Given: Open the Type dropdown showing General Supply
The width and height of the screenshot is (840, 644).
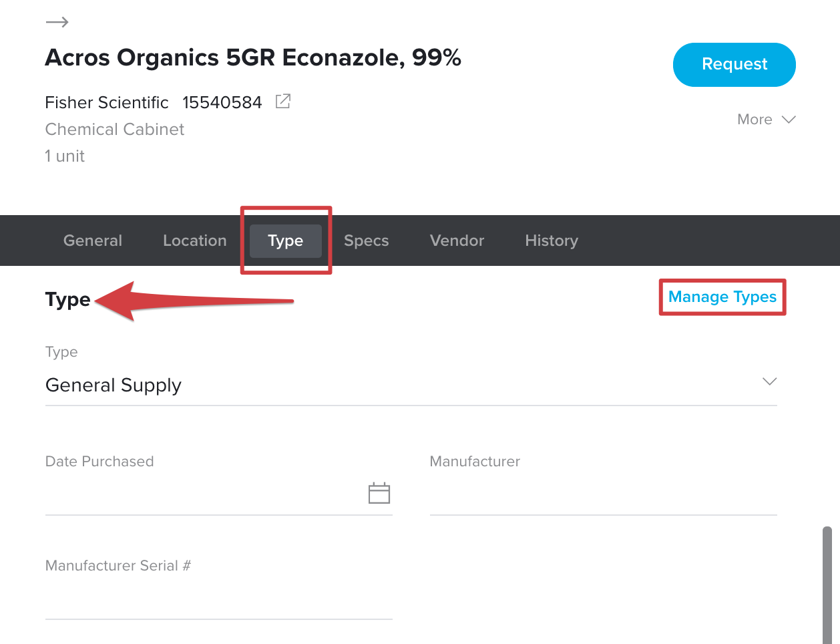Looking at the screenshot, I should click(x=411, y=385).
